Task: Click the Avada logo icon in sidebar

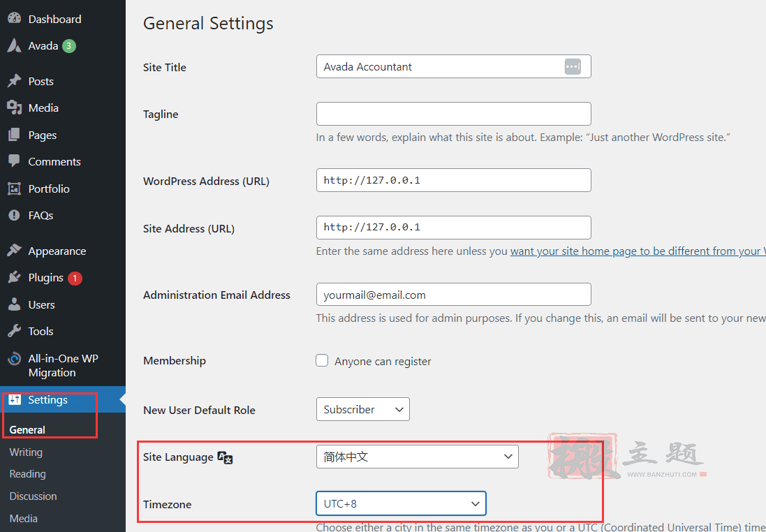Action: click(15, 45)
